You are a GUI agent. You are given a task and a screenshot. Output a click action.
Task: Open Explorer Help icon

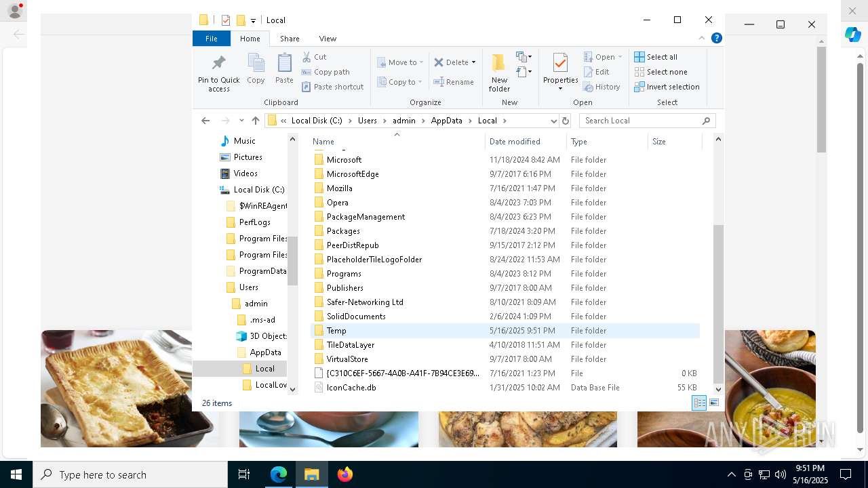pos(717,39)
